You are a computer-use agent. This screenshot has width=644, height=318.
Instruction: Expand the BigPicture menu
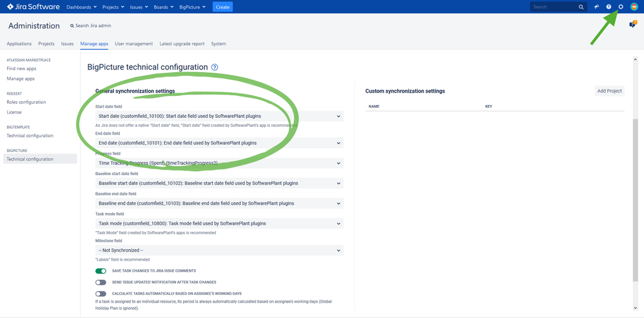[x=192, y=7]
